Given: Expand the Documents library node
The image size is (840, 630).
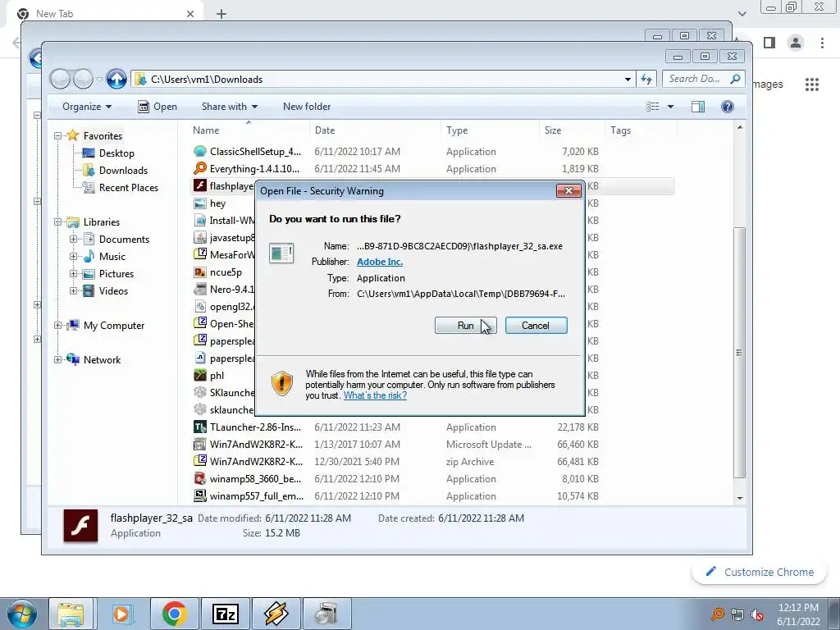Looking at the screenshot, I should point(73,239).
